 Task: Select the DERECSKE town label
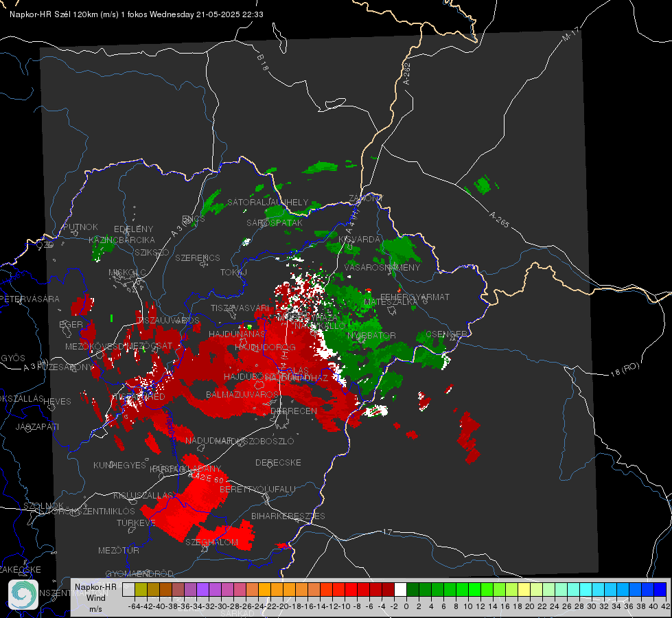click(278, 462)
